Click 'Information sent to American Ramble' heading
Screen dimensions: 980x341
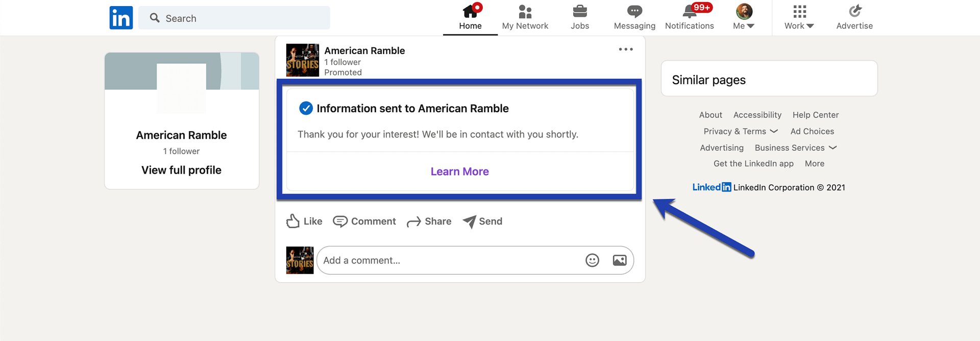(412, 108)
